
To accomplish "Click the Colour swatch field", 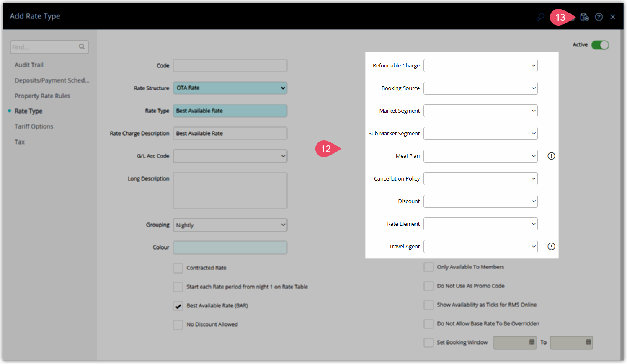I will coord(230,248).
